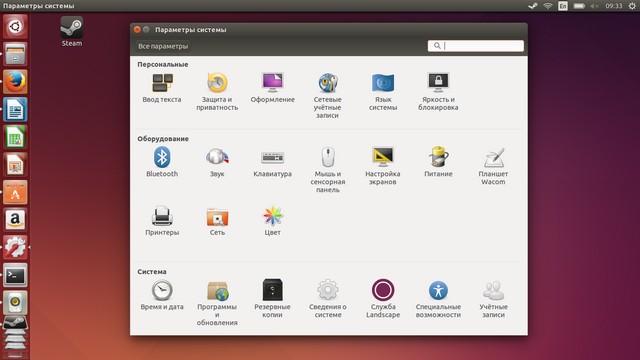The width and height of the screenshot is (640, 360).
Task: Open the keyboard layout indicator
Action: pyautogui.click(x=563, y=6)
